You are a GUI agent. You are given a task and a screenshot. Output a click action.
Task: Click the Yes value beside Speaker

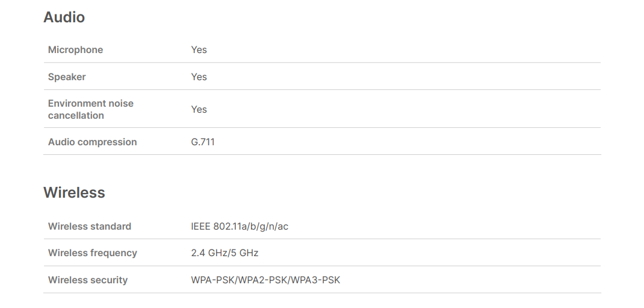click(199, 77)
